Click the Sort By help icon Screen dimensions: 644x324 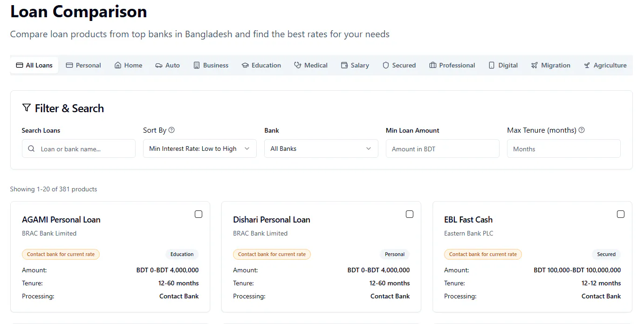click(x=171, y=130)
